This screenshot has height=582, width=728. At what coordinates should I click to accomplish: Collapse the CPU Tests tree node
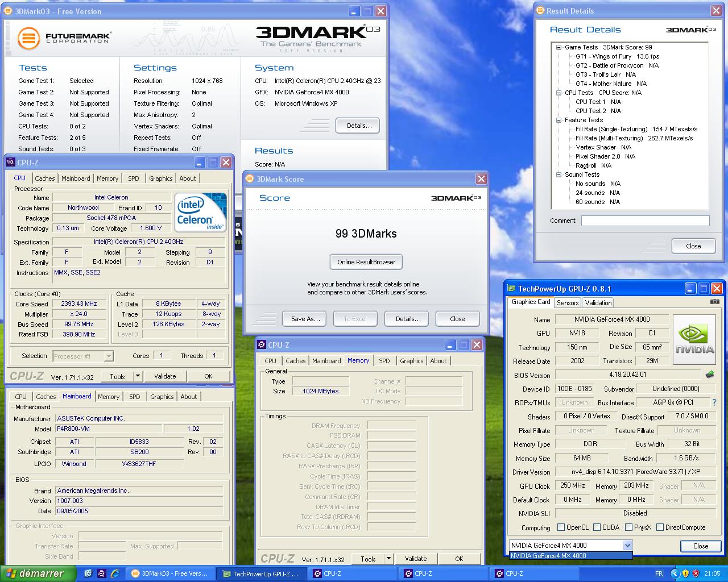[559, 93]
